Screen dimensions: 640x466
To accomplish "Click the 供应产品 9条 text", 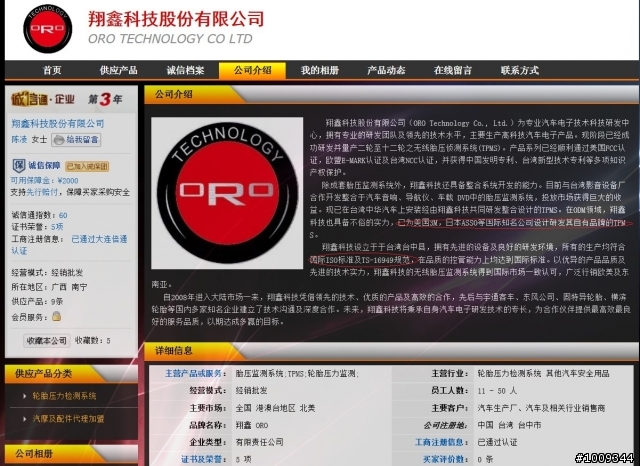I will 37,302.
